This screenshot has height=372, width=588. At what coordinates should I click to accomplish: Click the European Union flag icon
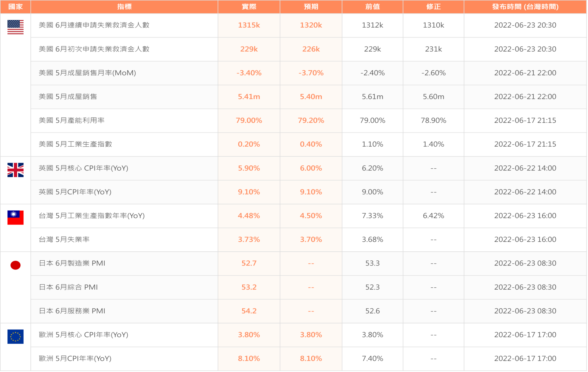16,337
